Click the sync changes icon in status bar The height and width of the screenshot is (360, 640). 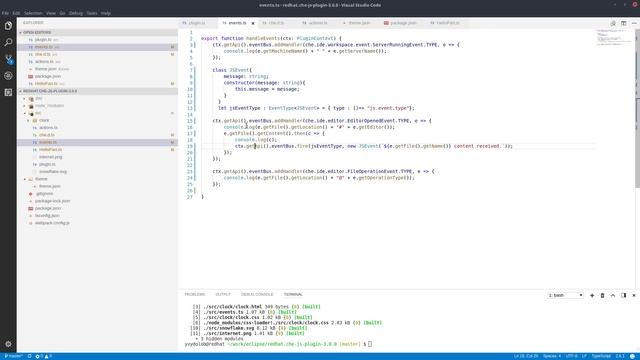(29, 356)
